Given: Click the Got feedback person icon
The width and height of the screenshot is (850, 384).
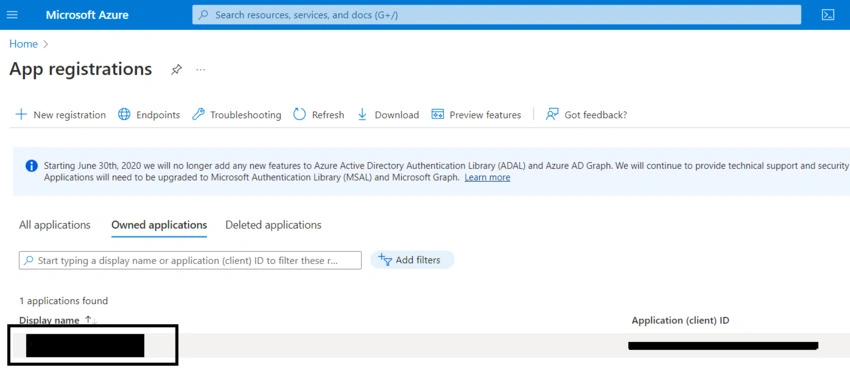Looking at the screenshot, I should pos(552,114).
